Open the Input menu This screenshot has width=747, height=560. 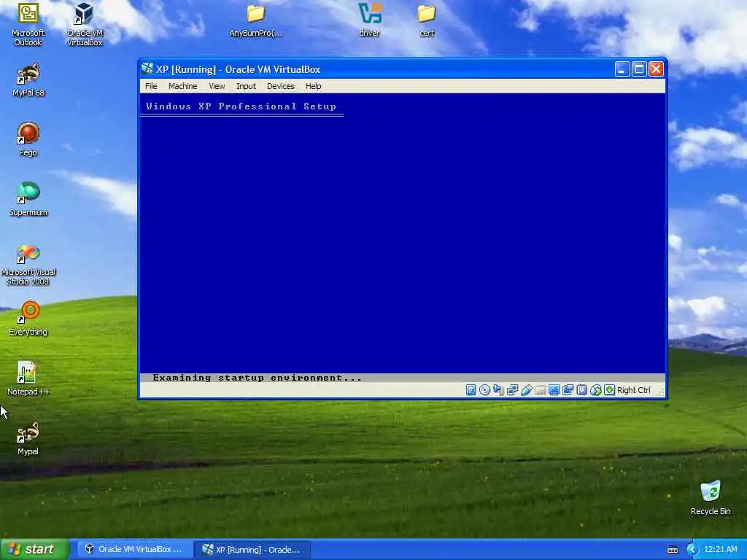point(246,86)
